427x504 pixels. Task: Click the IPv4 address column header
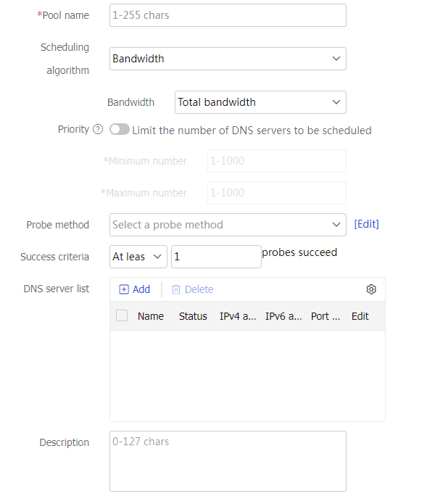[238, 316]
